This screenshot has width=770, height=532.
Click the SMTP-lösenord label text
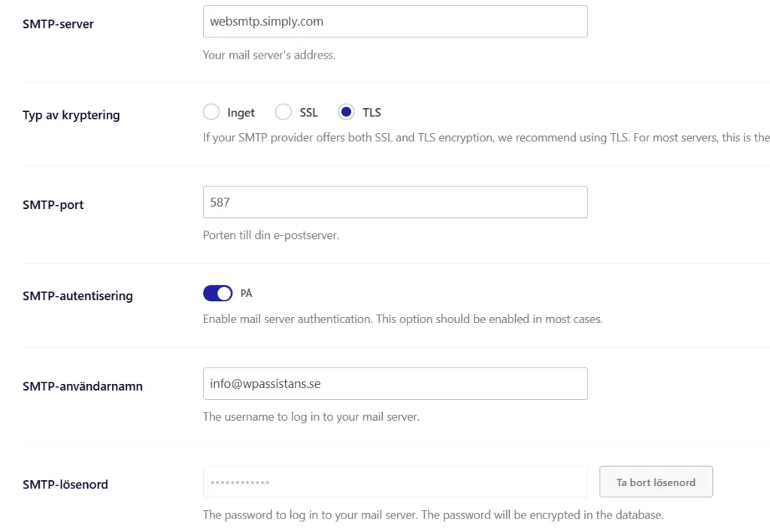(x=65, y=485)
